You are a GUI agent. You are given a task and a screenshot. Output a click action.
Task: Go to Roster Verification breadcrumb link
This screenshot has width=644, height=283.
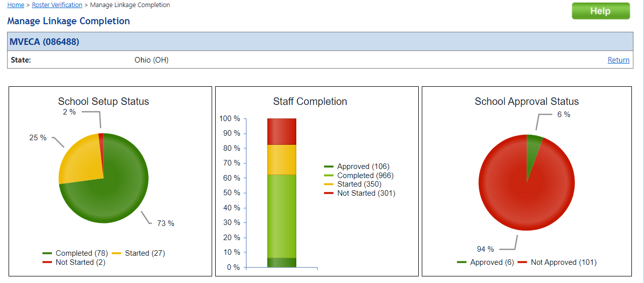pyautogui.click(x=57, y=5)
